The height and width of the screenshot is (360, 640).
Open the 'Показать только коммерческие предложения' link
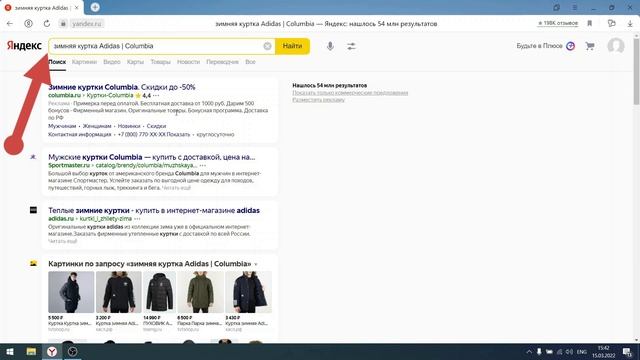point(350,93)
